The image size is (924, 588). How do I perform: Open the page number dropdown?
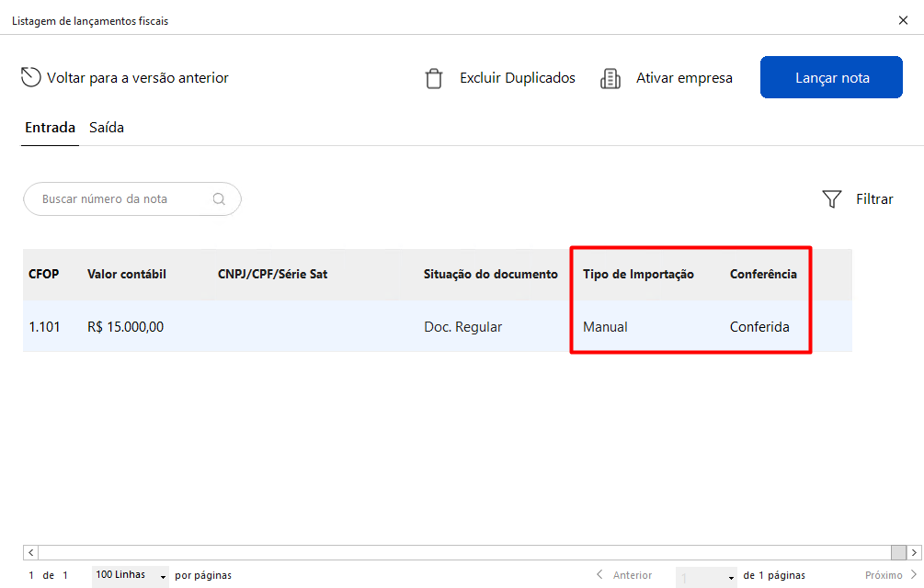coord(706,577)
